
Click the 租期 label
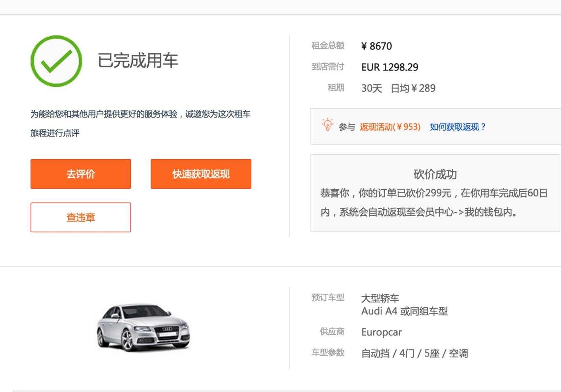click(x=336, y=87)
